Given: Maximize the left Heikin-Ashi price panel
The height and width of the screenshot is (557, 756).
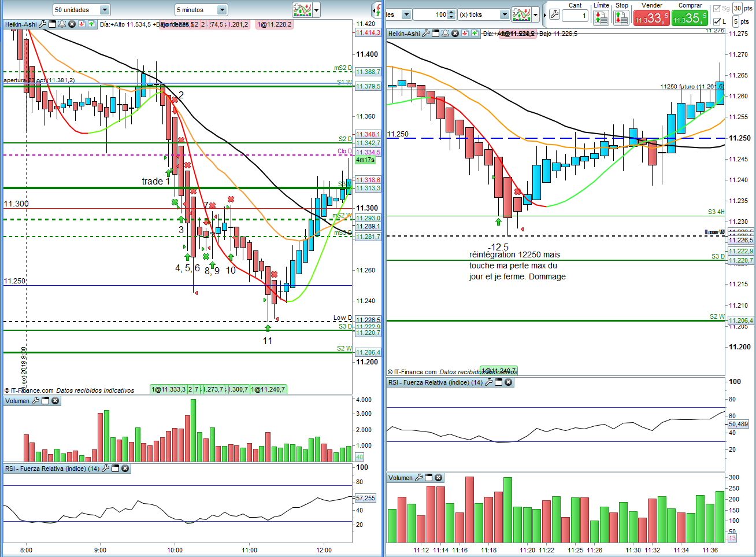Looking at the screenshot, I should pos(53,24).
